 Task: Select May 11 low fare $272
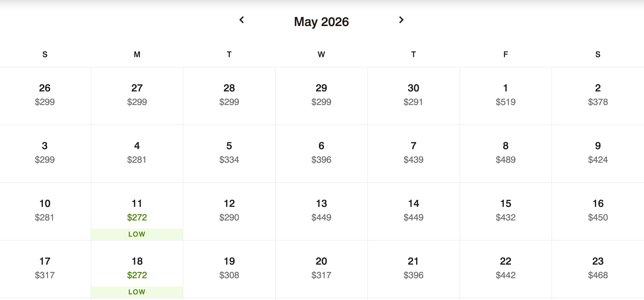pos(137,211)
